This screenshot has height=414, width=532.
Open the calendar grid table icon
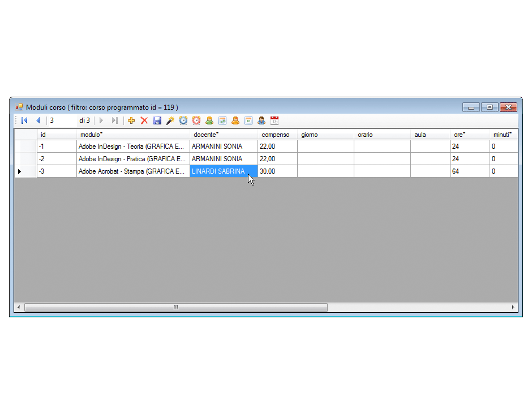click(x=222, y=120)
